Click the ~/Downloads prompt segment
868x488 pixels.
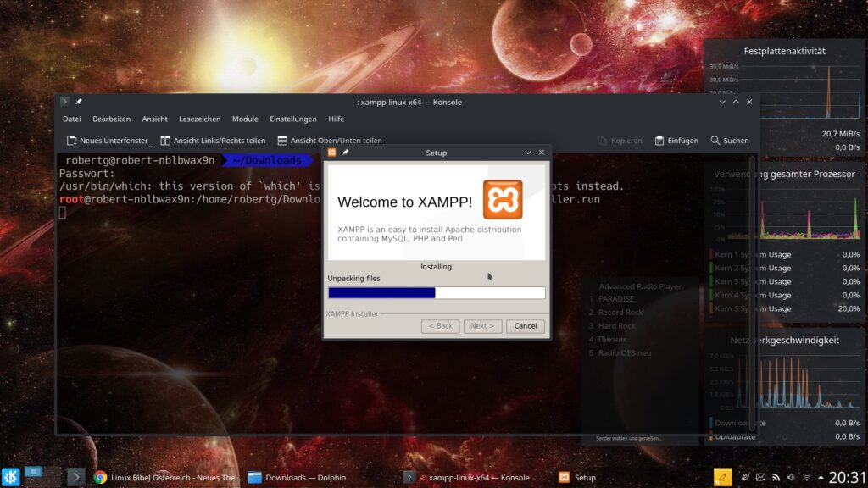pos(267,160)
